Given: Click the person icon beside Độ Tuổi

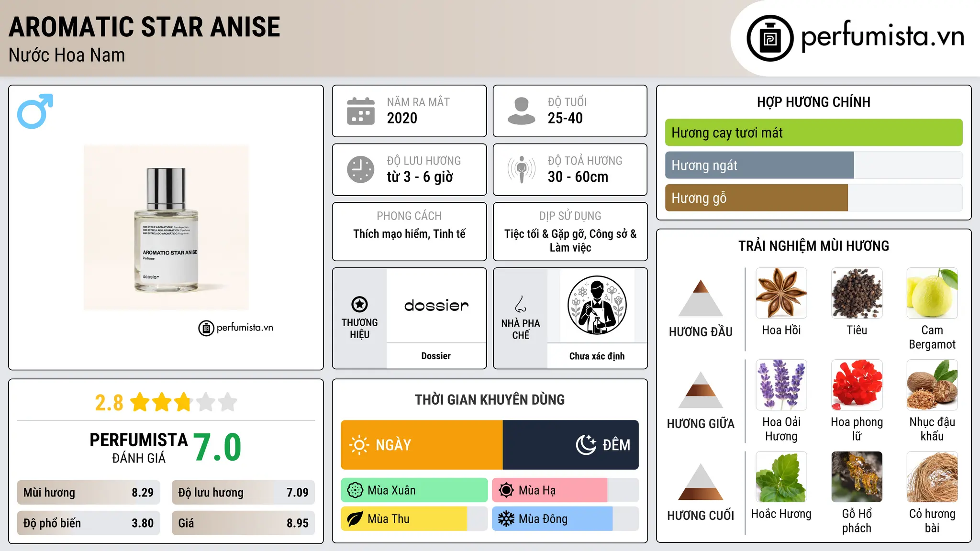Looking at the screenshot, I should 521,111.
